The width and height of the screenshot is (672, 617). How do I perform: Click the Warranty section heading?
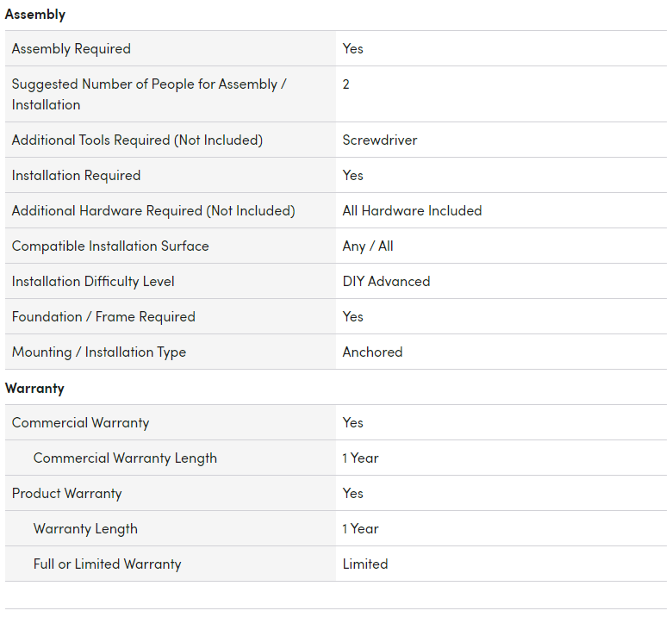[x=34, y=388]
